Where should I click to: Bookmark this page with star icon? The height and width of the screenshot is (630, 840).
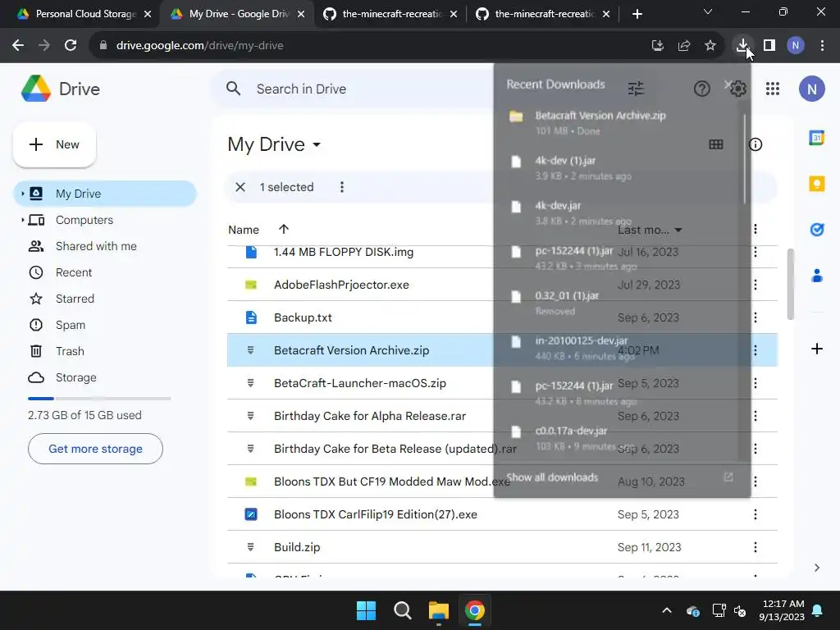pos(710,46)
